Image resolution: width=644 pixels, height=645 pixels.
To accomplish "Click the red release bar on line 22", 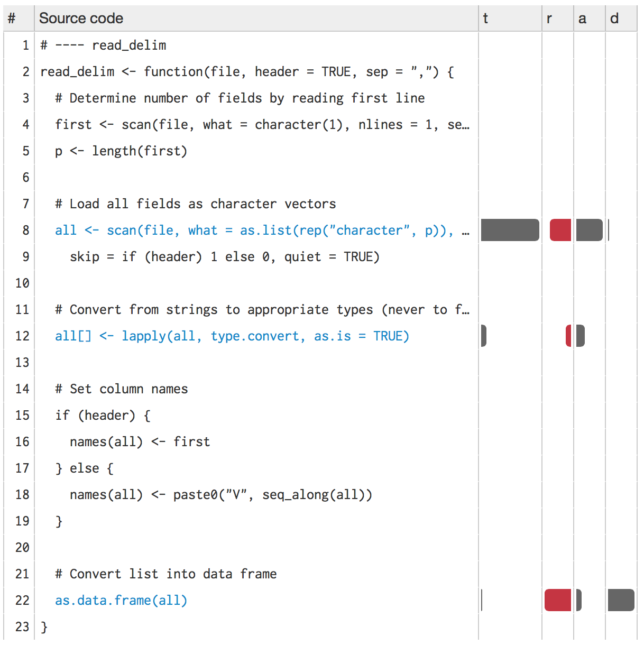I will click(558, 601).
